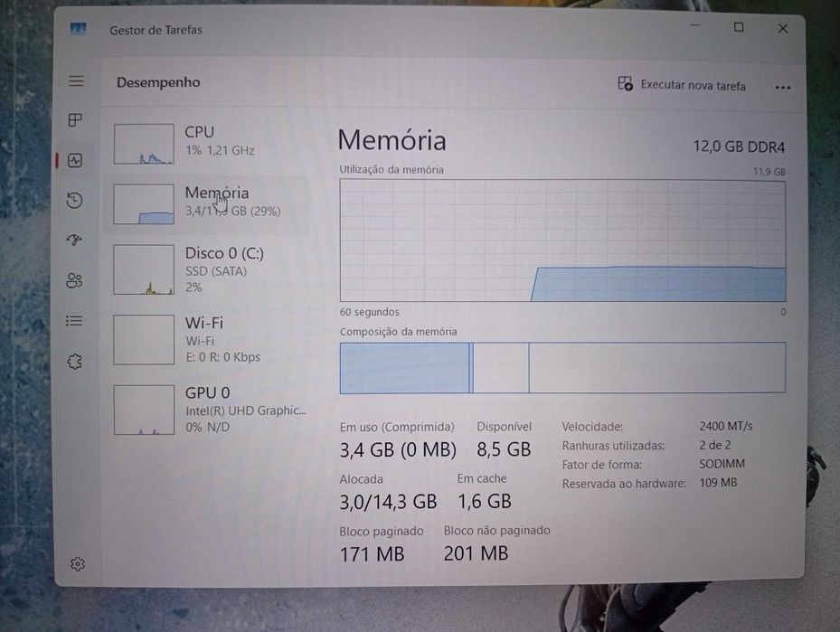840x632 pixels.
Task: Click the 109 MB hardware reserved value
Action: point(718,483)
